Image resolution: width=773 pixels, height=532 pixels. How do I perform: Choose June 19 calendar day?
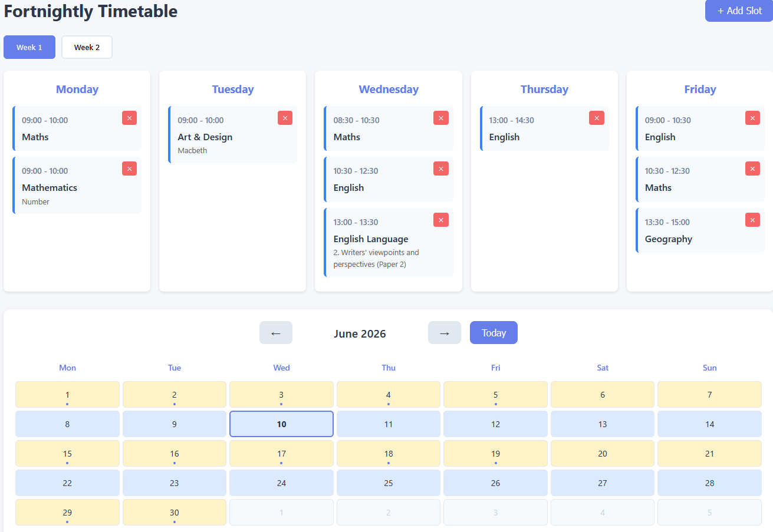(x=495, y=454)
